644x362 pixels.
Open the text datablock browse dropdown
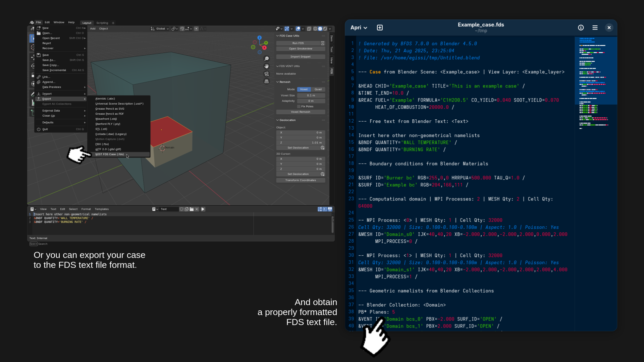[155, 209]
